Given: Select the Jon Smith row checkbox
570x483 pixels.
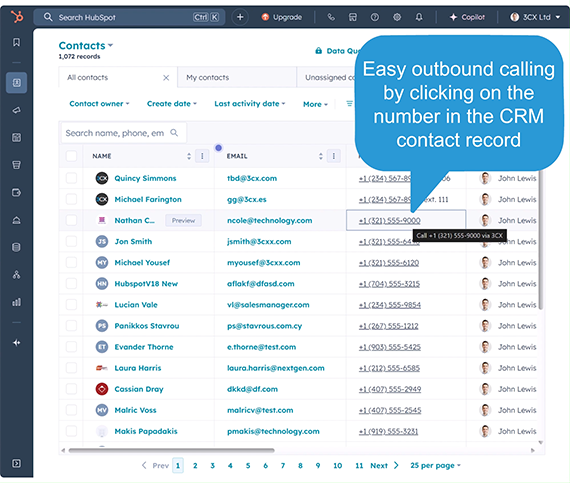Looking at the screenshot, I should [71, 241].
